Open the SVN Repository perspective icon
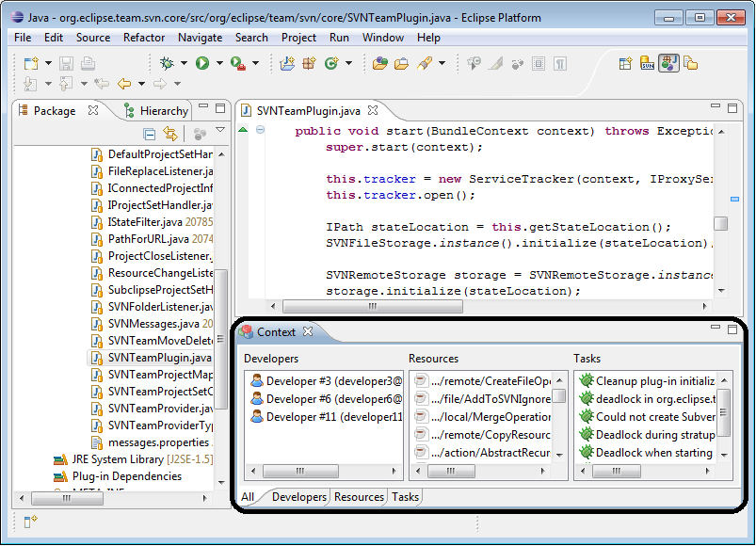This screenshot has width=756, height=546. (648, 63)
